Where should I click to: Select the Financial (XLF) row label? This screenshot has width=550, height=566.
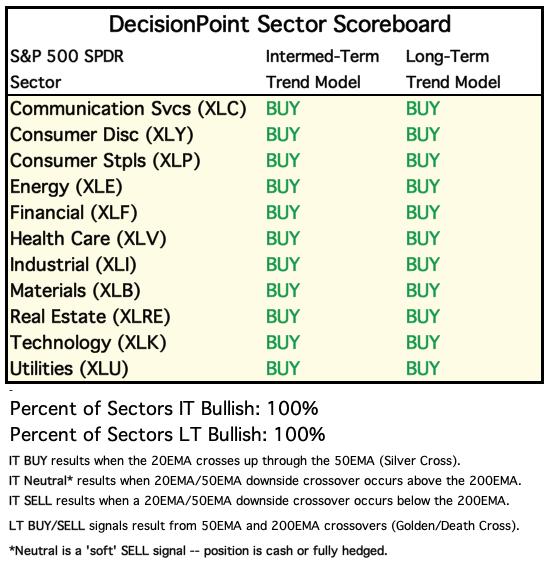[x=74, y=213]
